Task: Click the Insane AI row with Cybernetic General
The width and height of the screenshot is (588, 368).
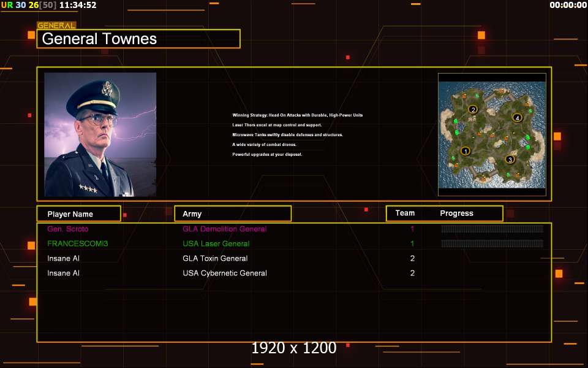Action: click(294, 273)
